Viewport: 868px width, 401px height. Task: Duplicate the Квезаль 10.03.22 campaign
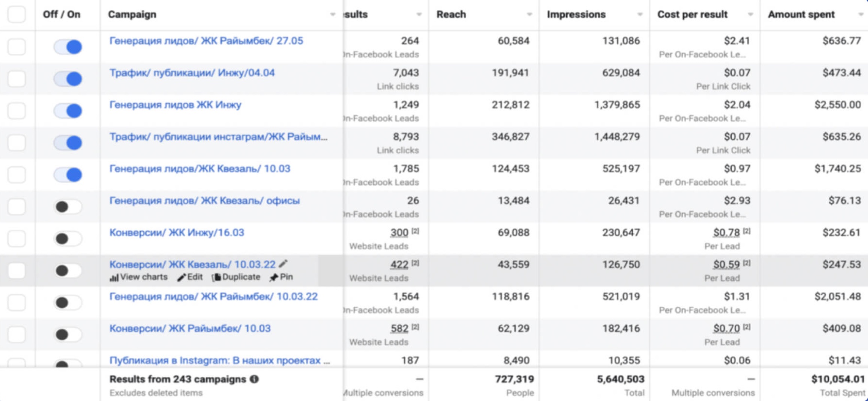(x=236, y=277)
